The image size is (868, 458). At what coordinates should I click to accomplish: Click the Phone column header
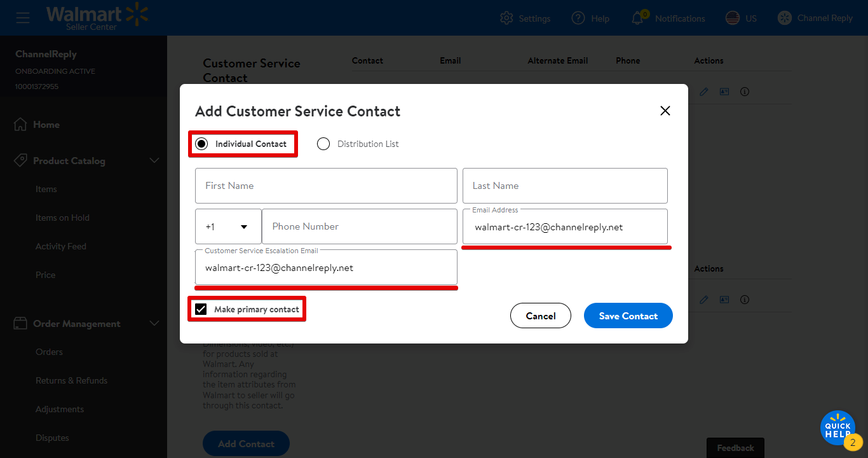click(628, 60)
